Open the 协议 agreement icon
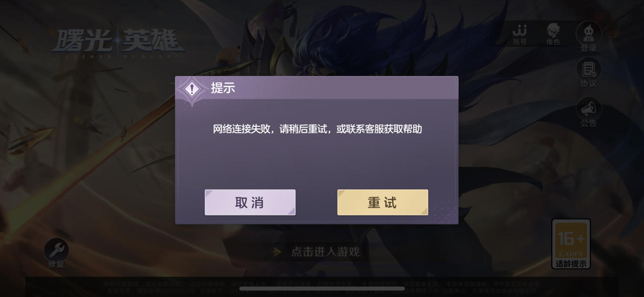The image size is (644, 297). pos(588,73)
